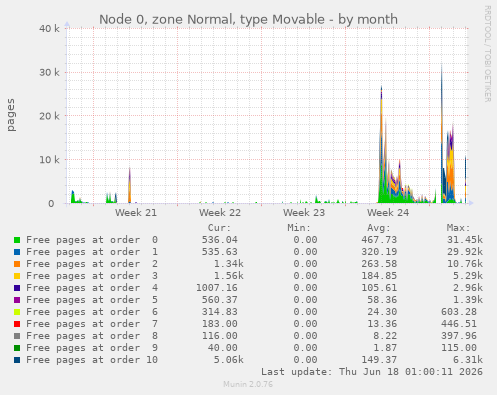497x395 pixels.
Task: Click 'Free pages at order 0' legend label
Action: (x=92, y=240)
